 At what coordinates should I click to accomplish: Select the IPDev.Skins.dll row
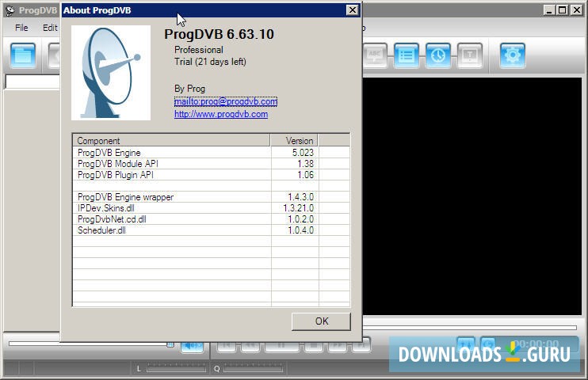click(x=211, y=208)
